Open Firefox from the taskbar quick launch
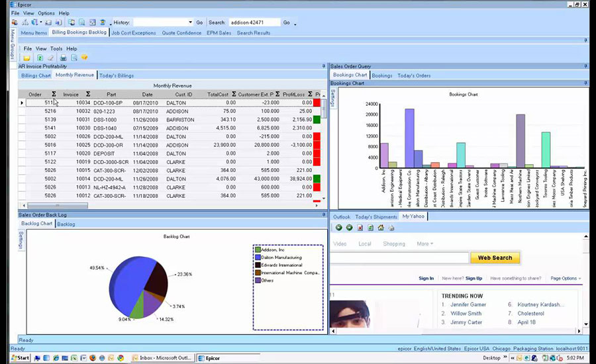 point(93,358)
